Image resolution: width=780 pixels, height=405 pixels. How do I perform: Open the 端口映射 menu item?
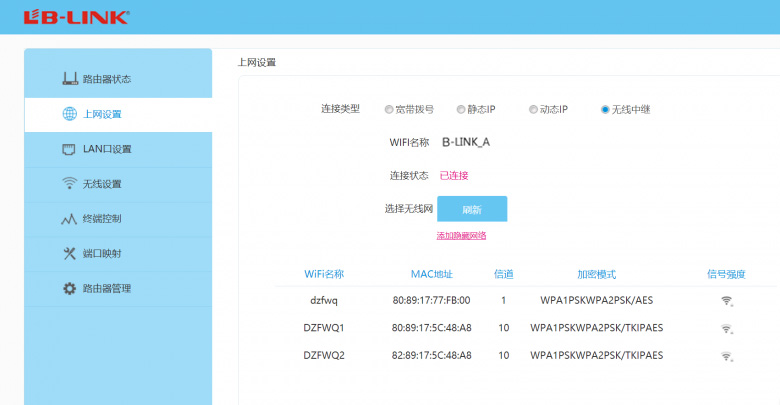(x=118, y=254)
